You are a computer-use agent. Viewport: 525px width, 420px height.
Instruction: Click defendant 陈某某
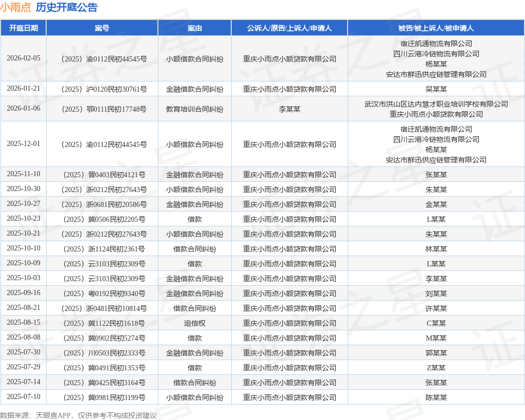click(436, 397)
